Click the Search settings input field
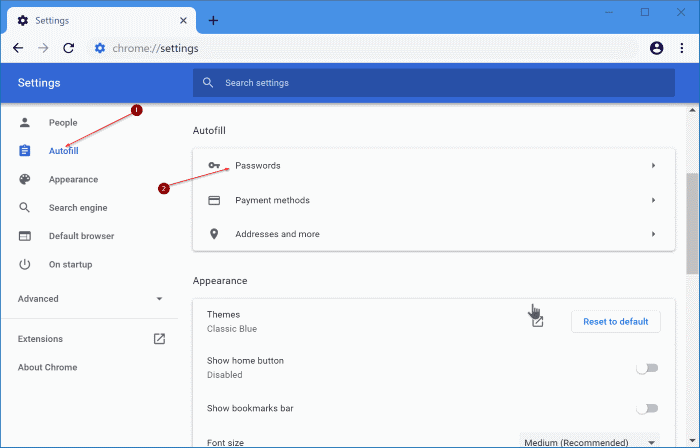The height and width of the screenshot is (448, 700). (433, 83)
